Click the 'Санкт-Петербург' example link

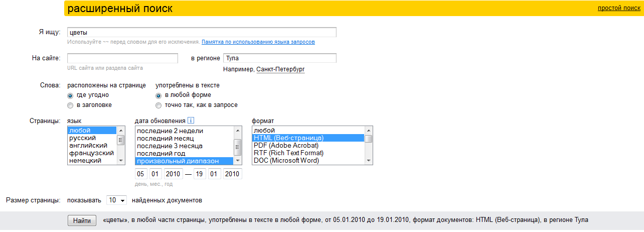[x=280, y=69]
